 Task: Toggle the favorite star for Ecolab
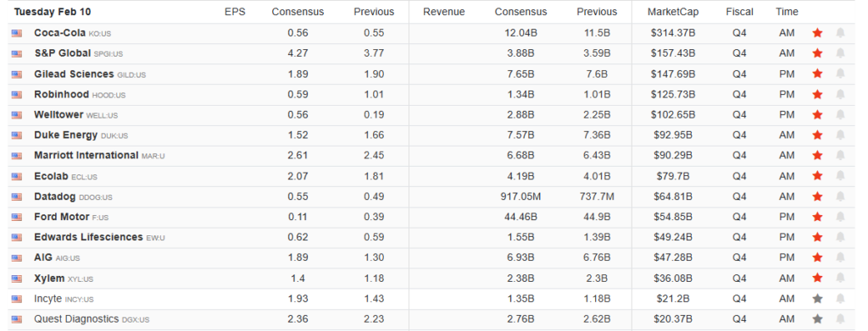(x=817, y=176)
